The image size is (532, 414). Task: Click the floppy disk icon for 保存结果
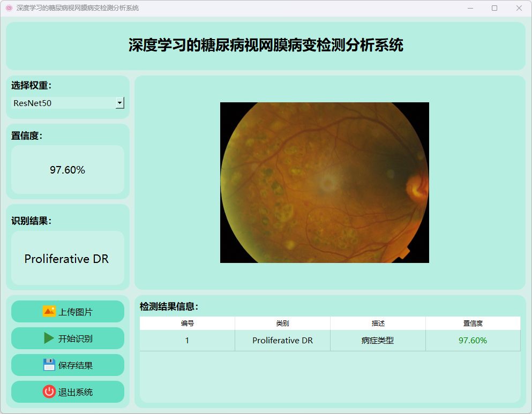pyautogui.click(x=49, y=365)
